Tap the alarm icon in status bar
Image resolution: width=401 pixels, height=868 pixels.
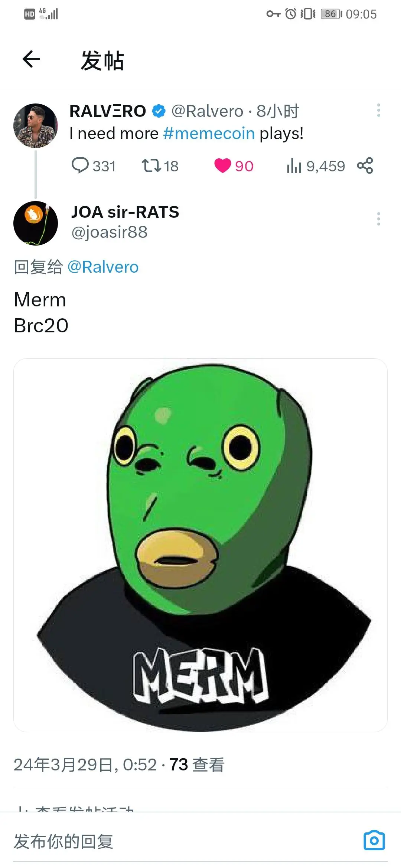click(291, 14)
